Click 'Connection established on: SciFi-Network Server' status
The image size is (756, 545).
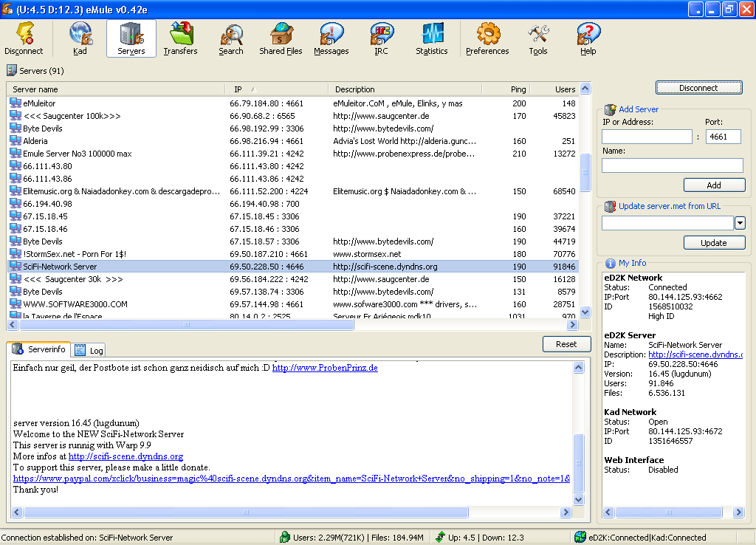pos(87,538)
